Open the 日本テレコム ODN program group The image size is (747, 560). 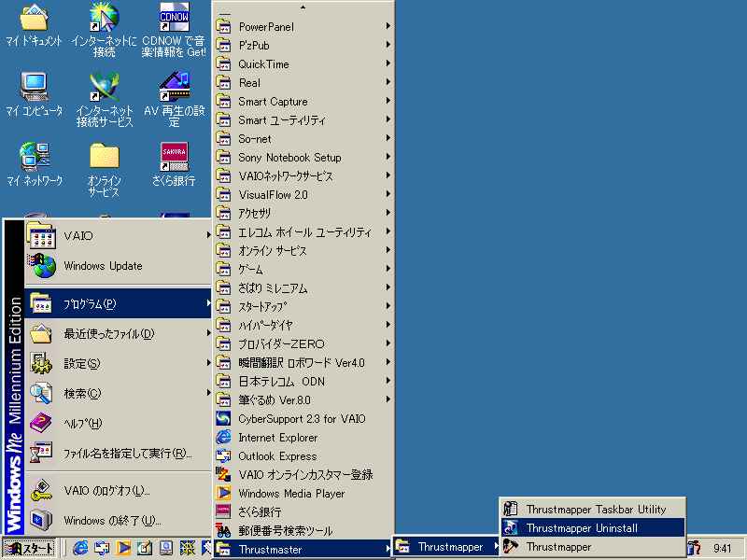(303, 381)
